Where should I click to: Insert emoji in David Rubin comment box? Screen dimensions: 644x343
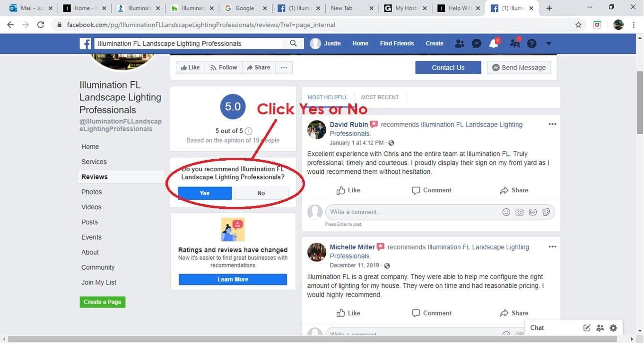point(506,212)
